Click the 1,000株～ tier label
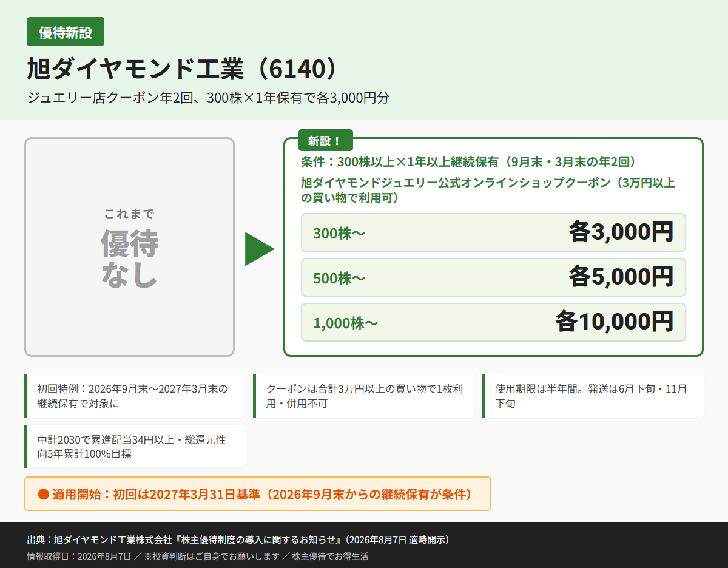Screen dimensions: 728x568 click(346, 323)
